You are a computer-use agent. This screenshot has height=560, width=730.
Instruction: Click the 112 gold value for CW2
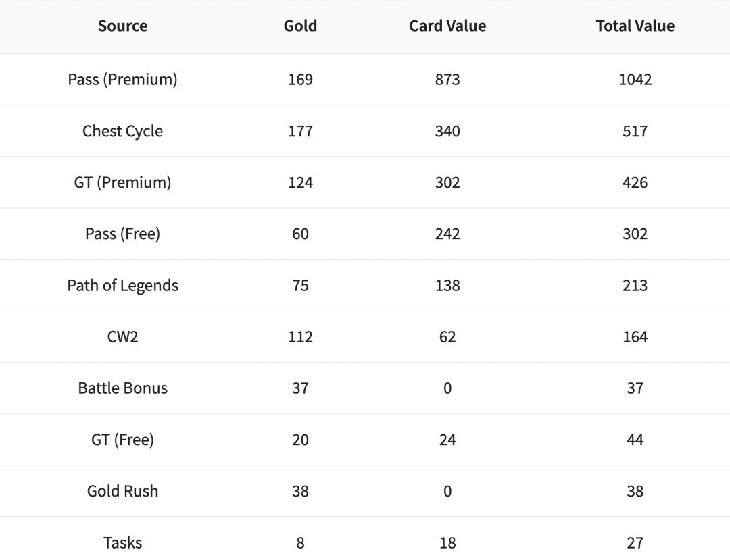pyautogui.click(x=300, y=337)
